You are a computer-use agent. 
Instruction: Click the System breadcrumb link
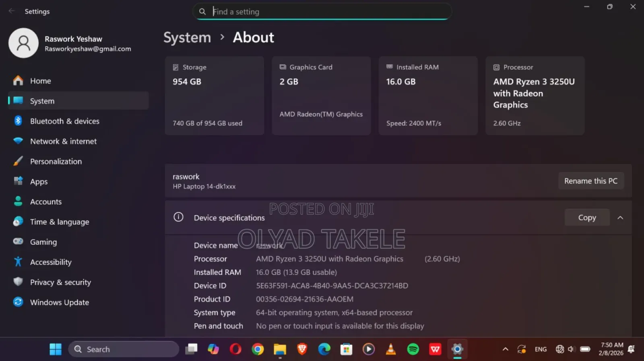pyautogui.click(x=187, y=37)
